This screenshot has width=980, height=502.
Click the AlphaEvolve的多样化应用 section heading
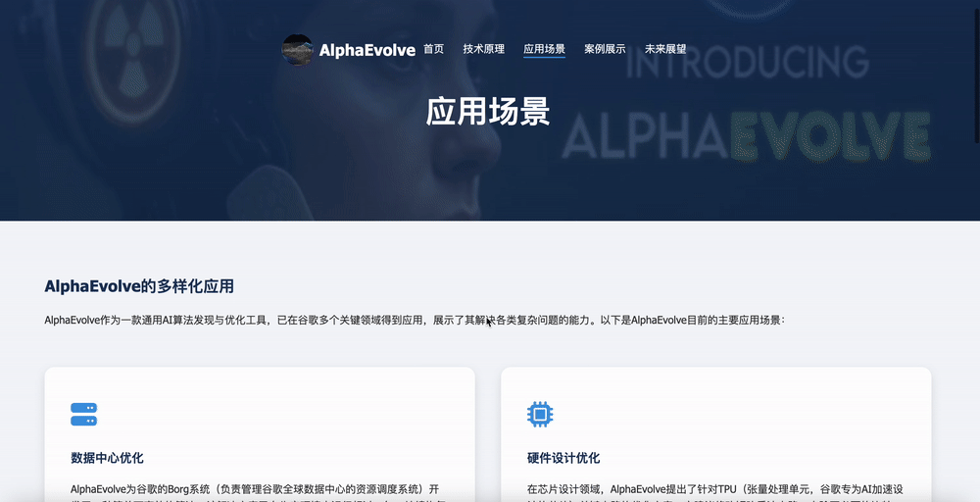click(x=139, y=286)
